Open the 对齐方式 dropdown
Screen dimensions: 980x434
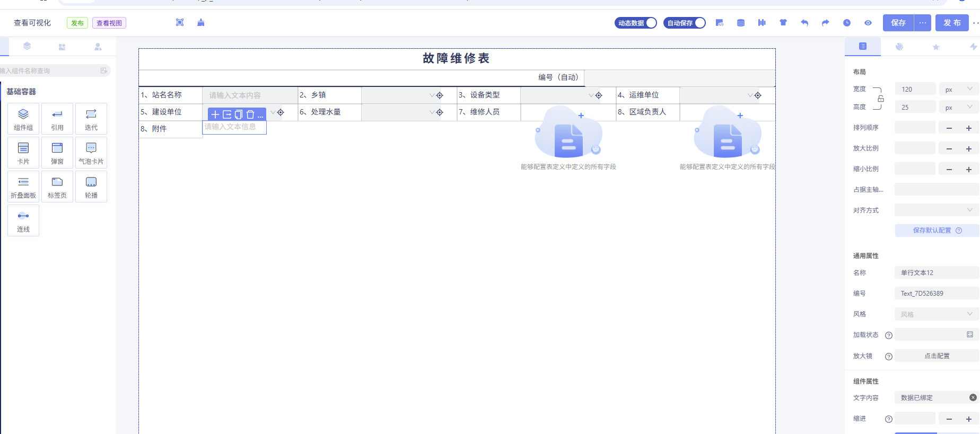tap(936, 210)
